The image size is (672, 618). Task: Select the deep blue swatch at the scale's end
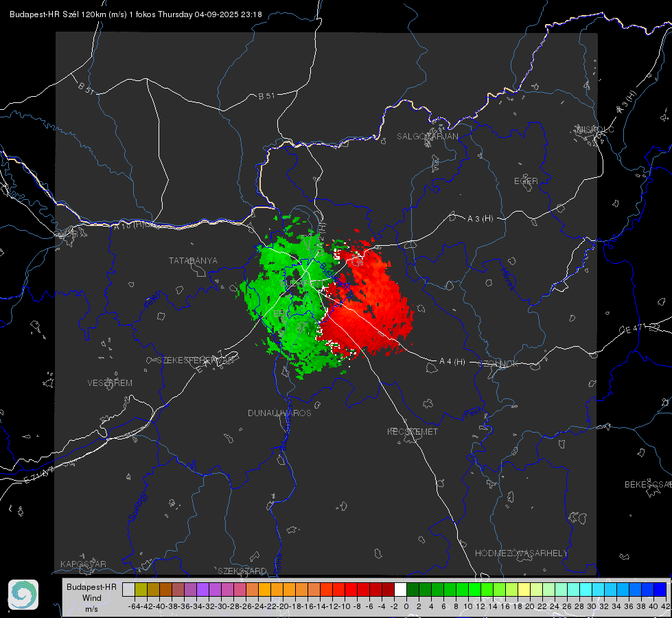click(x=660, y=589)
